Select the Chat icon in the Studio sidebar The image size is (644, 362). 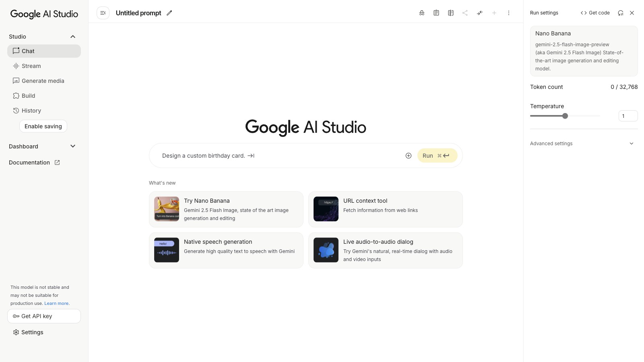coord(16,51)
